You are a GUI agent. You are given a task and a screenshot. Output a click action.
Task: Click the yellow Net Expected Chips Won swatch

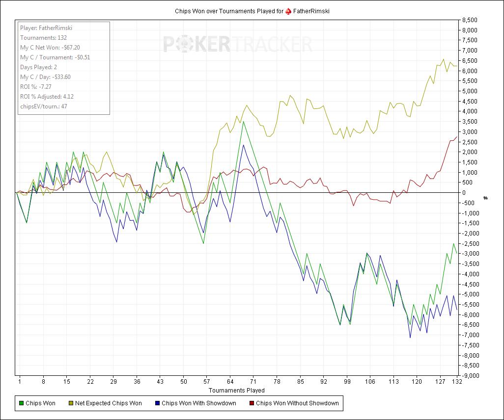click(x=70, y=403)
